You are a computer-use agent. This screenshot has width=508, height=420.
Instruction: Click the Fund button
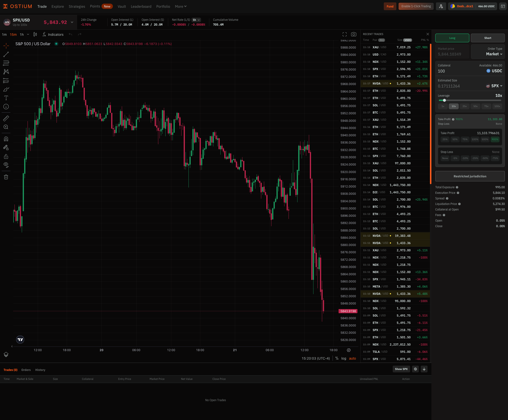click(390, 6)
